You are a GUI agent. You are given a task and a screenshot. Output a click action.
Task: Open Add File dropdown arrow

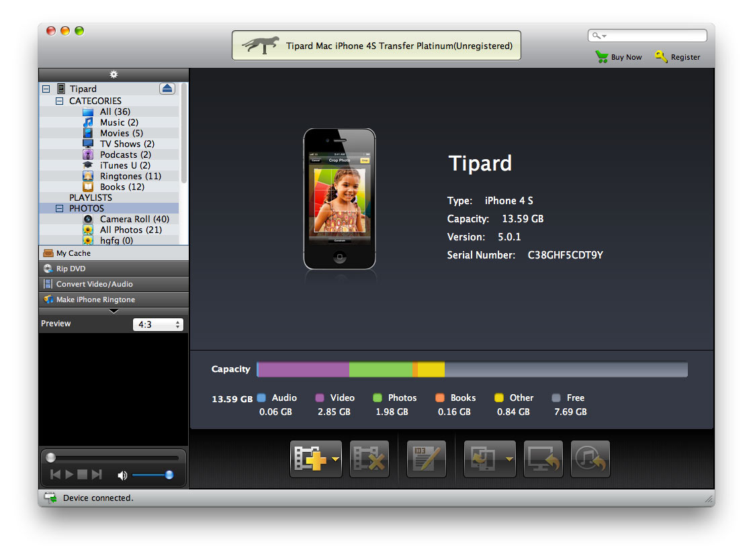tap(336, 459)
